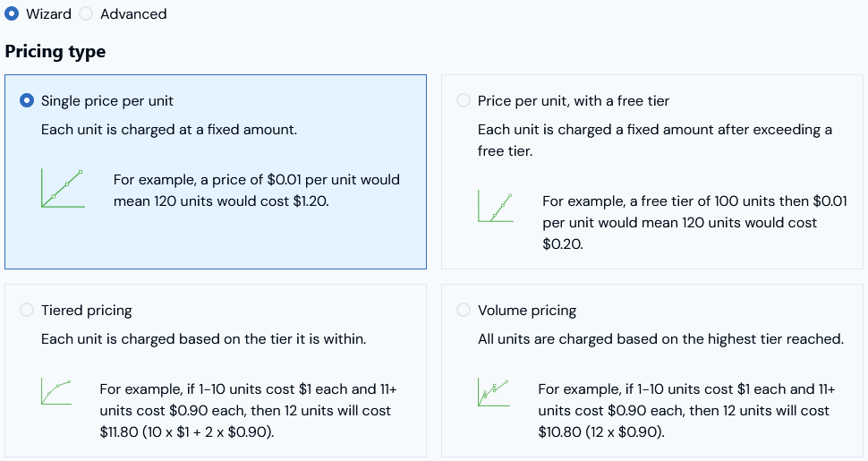Choose Price per unit with free tier radio

click(464, 100)
